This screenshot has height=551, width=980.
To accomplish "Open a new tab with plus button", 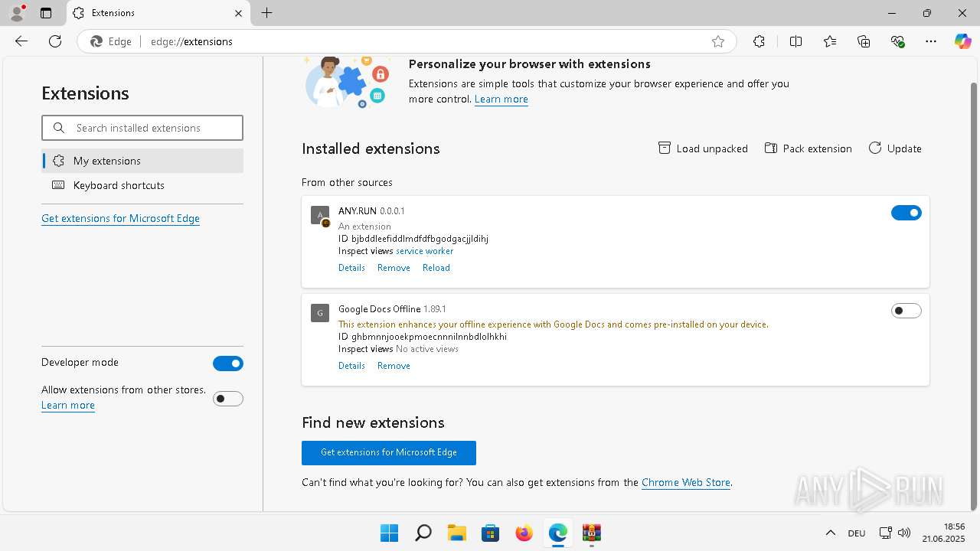I will pos(266,13).
